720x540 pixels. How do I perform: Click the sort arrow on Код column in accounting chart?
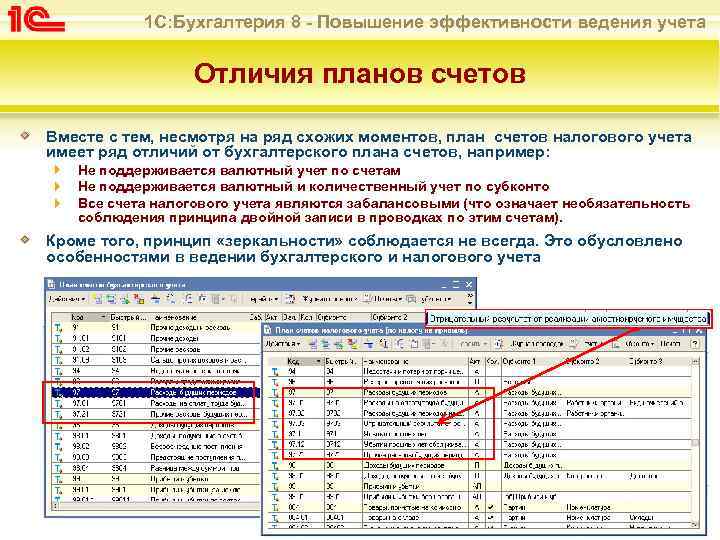pyautogui.click(x=102, y=317)
